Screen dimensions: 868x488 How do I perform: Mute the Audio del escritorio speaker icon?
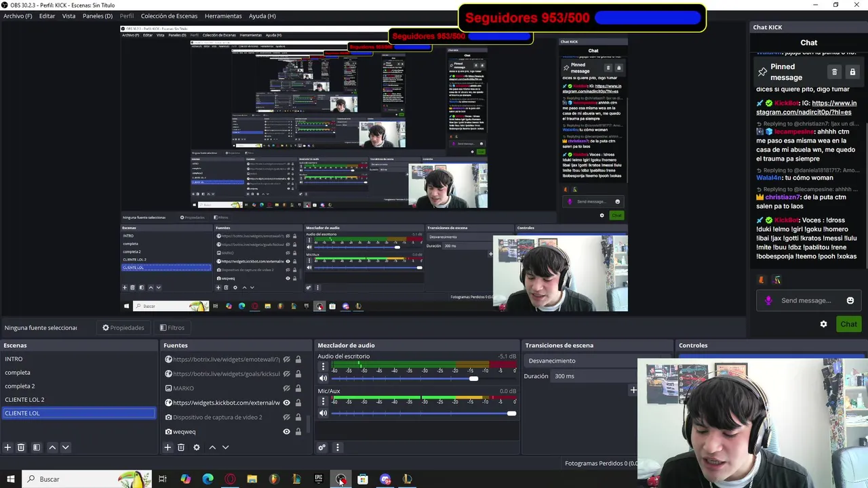point(323,378)
